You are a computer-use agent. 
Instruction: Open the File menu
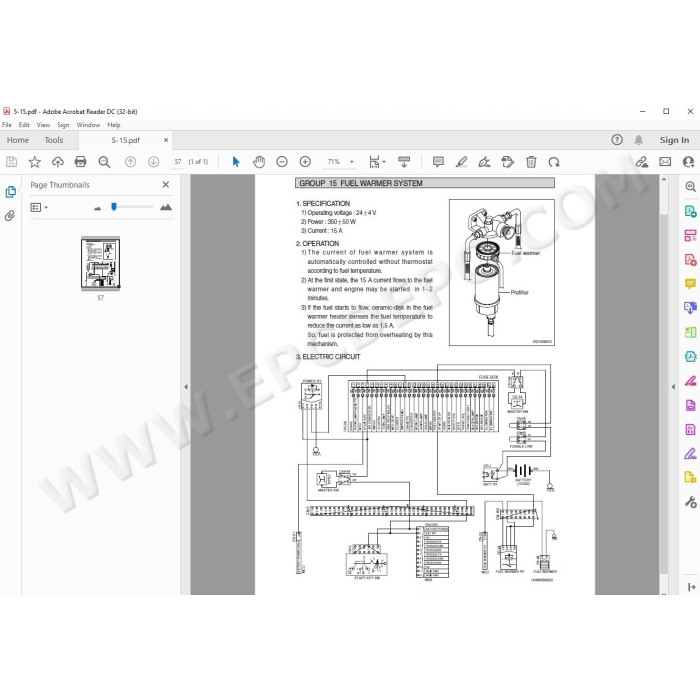tap(7, 125)
